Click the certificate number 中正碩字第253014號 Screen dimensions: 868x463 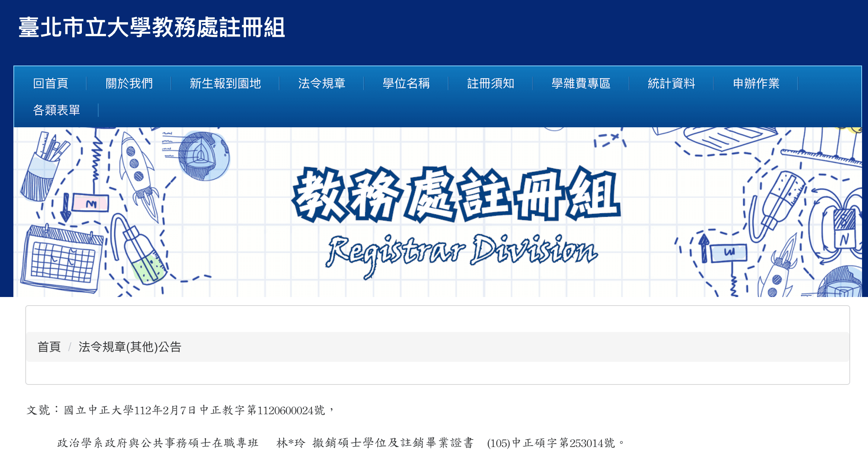point(564,443)
